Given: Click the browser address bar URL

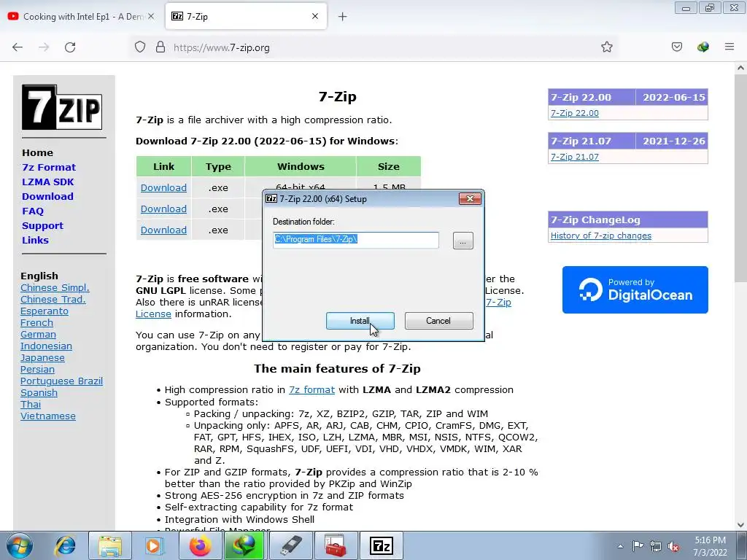Looking at the screenshot, I should pos(222,47).
